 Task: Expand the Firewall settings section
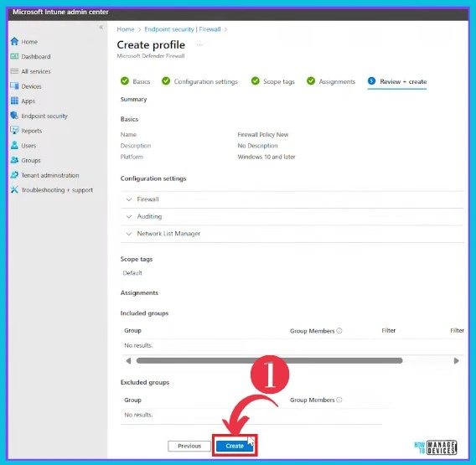pos(292,199)
